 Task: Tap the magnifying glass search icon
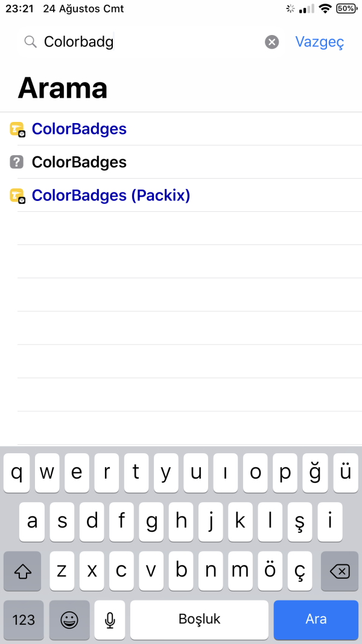point(30,42)
